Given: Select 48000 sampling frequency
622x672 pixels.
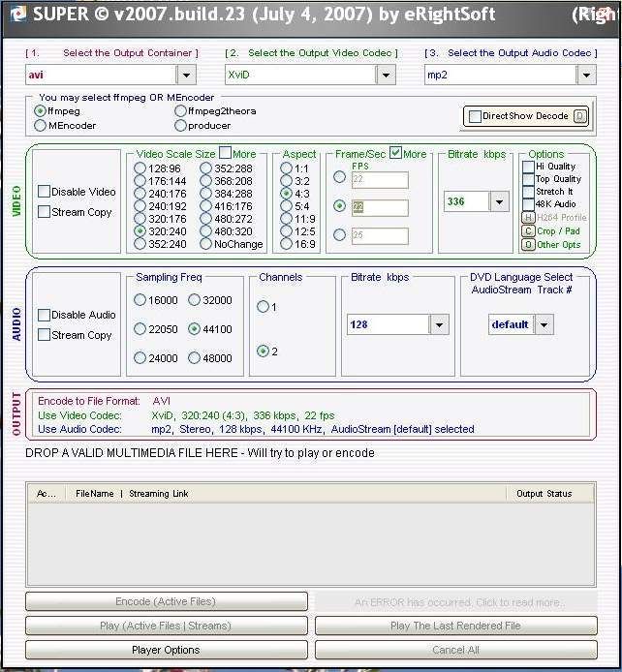Looking at the screenshot, I should (x=194, y=357).
